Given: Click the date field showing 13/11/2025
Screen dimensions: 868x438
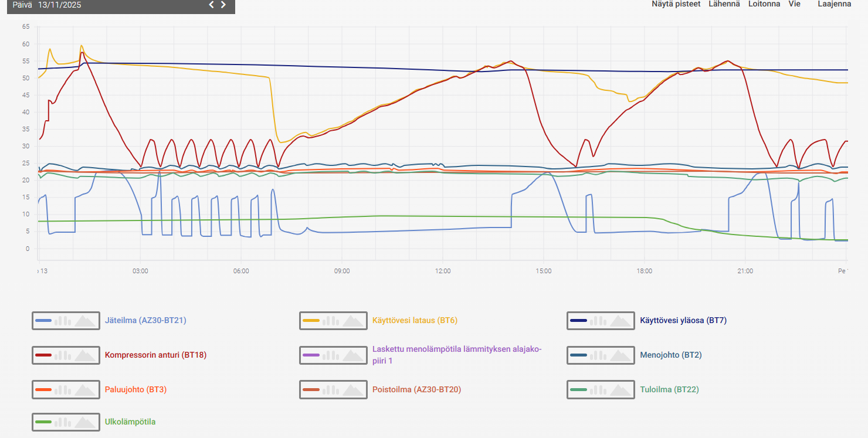Looking at the screenshot, I should coord(60,5).
